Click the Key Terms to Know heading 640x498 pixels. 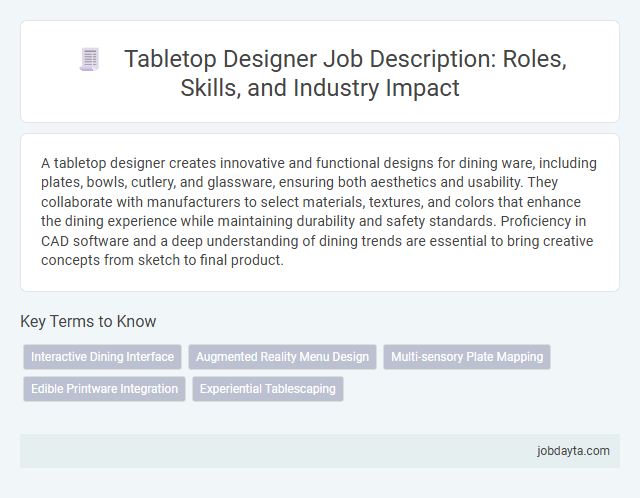coord(88,321)
